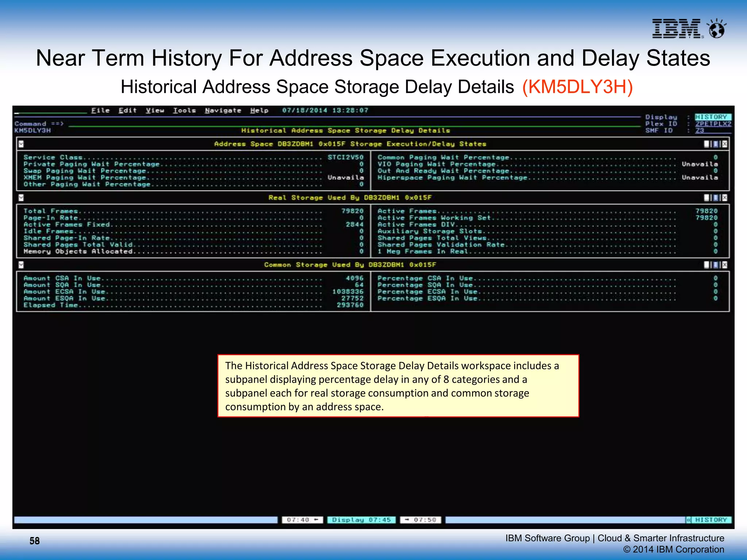
Task: Close the Real Storage Used subpanel
Action: click(724, 198)
